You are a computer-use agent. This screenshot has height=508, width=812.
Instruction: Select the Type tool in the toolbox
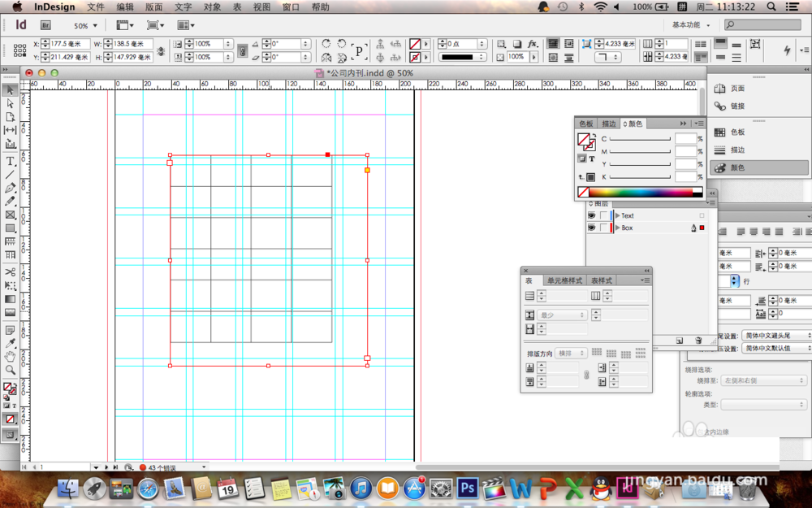[x=11, y=161]
